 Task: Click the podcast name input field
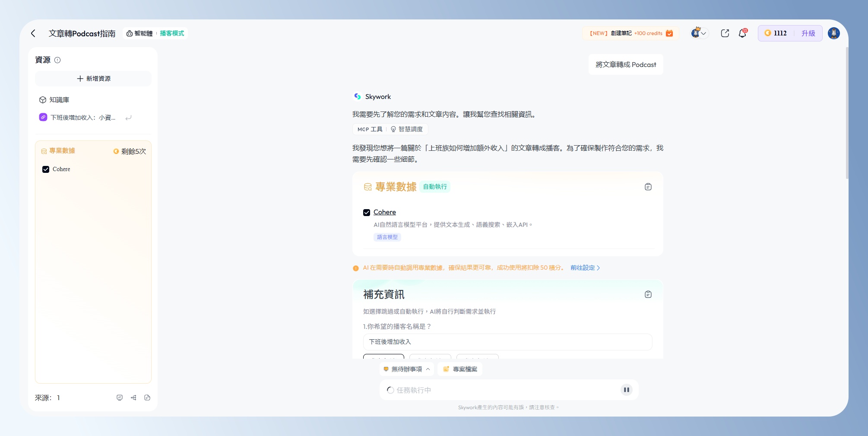coord(508,342)
